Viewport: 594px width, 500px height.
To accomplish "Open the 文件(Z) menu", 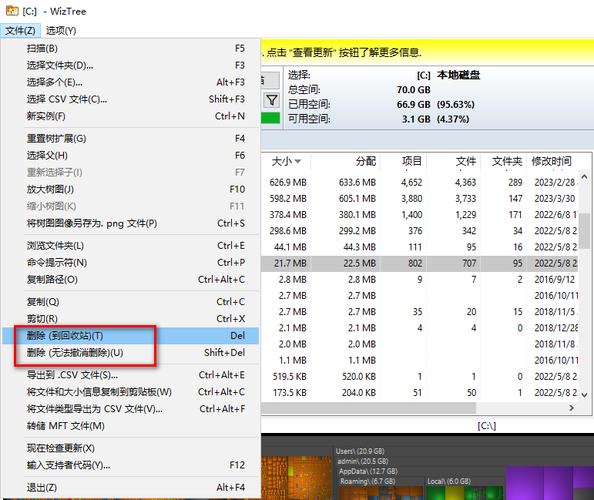I will coord(20,31).
